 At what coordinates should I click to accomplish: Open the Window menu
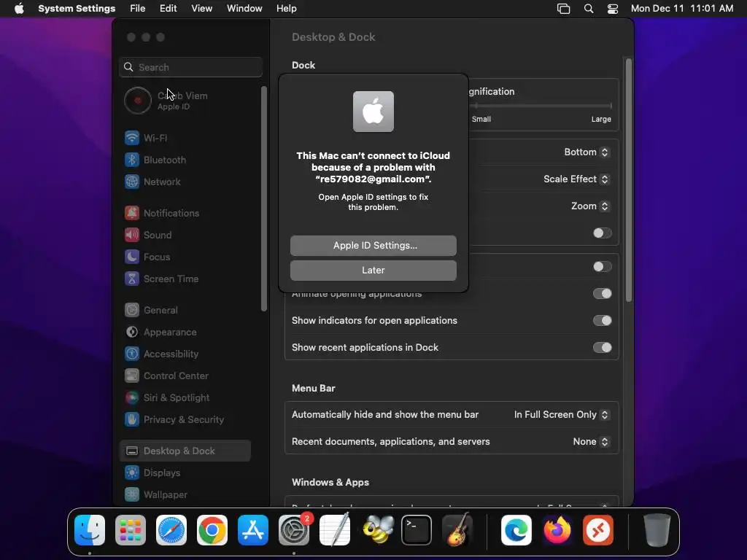244,9
